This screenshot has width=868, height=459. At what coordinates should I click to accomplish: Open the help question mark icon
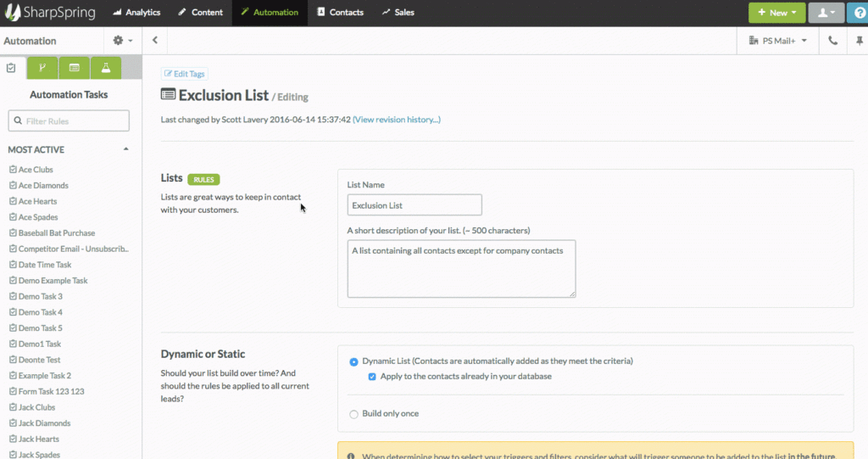tap(858, 13)
